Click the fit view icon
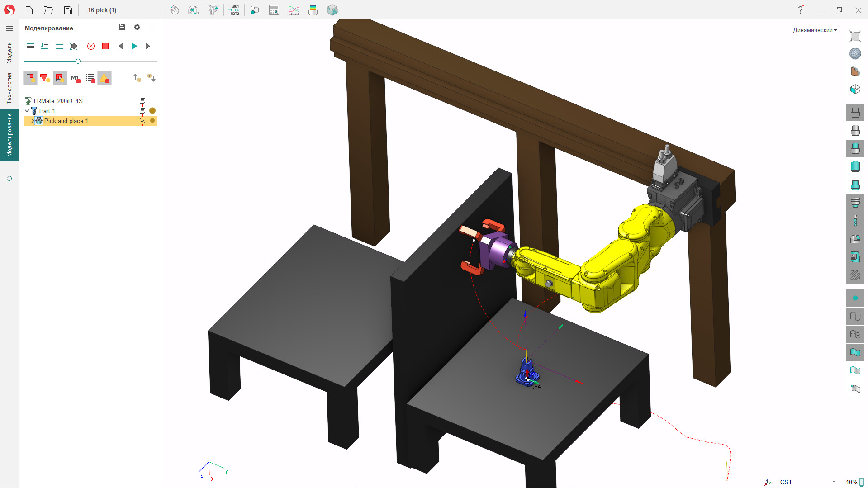 pyautogui.click(x=855, y=36)
